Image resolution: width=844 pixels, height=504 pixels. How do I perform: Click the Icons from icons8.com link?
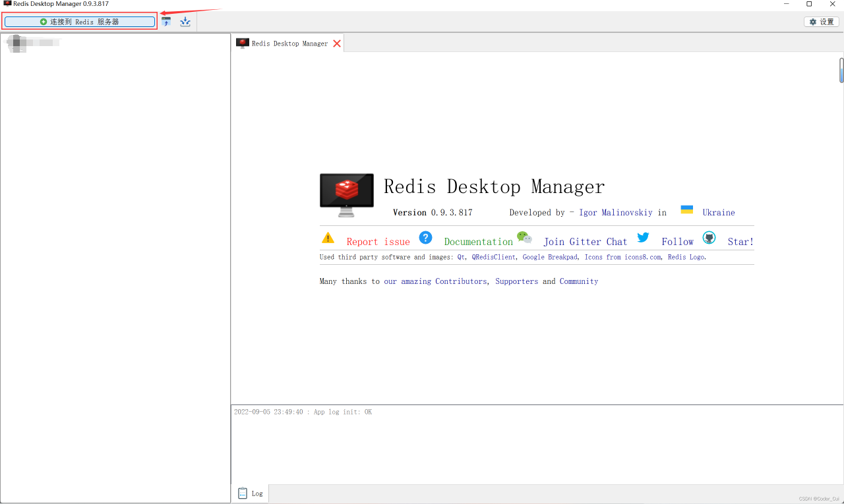click(622, 258)
